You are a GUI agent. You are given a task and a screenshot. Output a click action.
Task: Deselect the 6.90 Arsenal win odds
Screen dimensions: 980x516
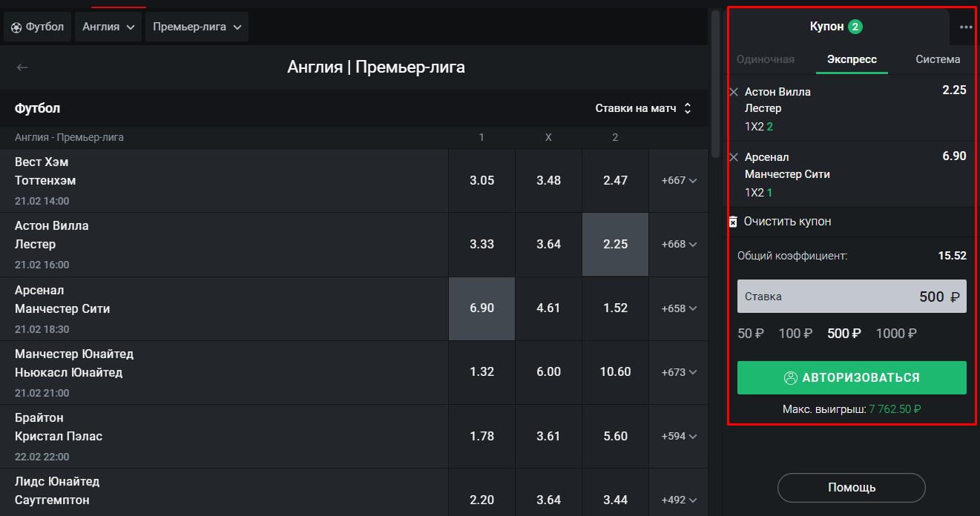[482, 308]
